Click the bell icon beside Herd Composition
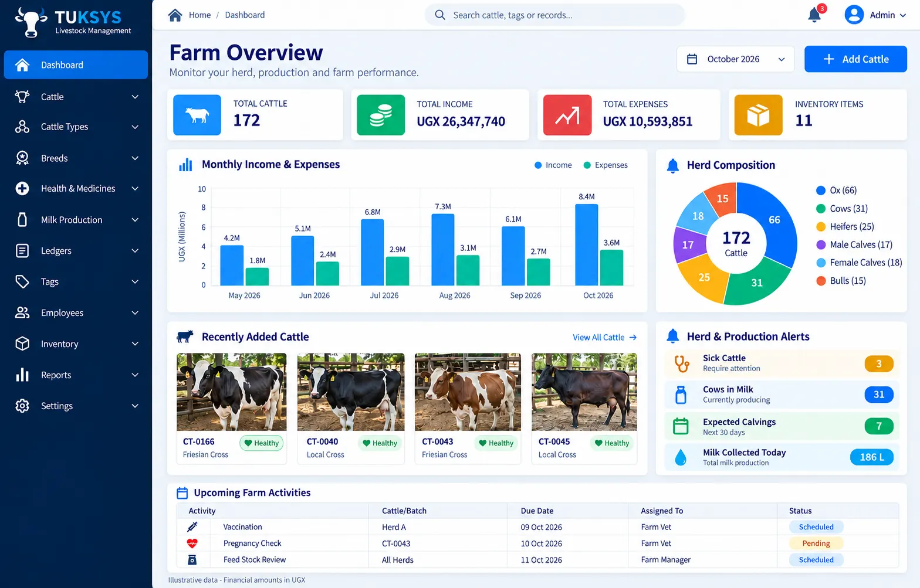 (673, 166)
